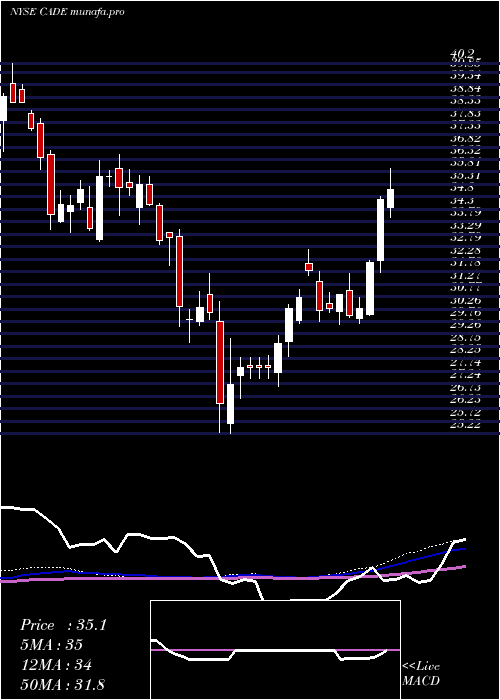Image resolution: width=500 pixels, height=700 pixels.
Task: Click the 38.84 price axis label
Action: click(x=465, y=88)
